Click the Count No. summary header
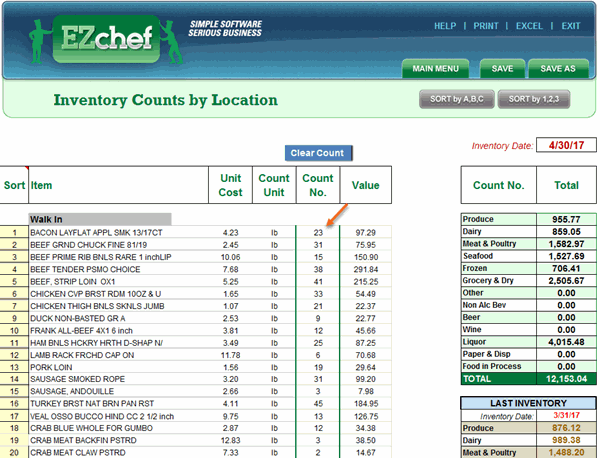The height and width of the screenshot is (458, 600). pyautogui.click(x=499, y=185)
